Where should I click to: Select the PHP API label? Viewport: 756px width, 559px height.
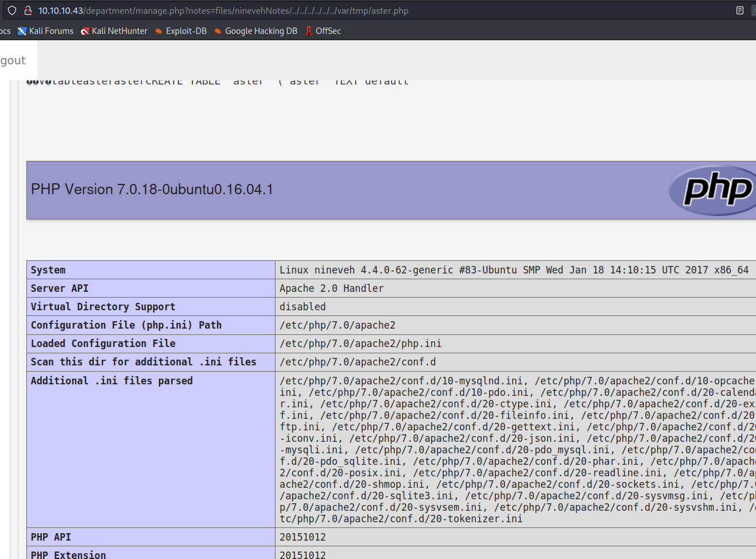pos(51,537)
